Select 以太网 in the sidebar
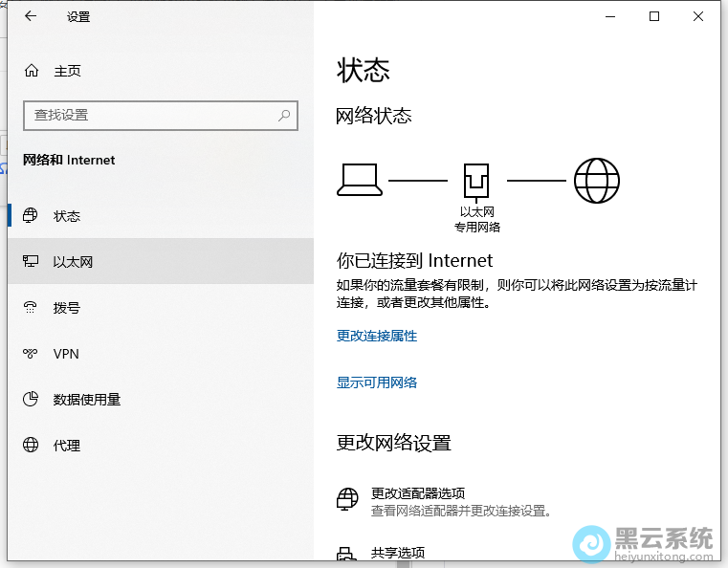This screenshot has width=728, height=568. click(73, 262)
